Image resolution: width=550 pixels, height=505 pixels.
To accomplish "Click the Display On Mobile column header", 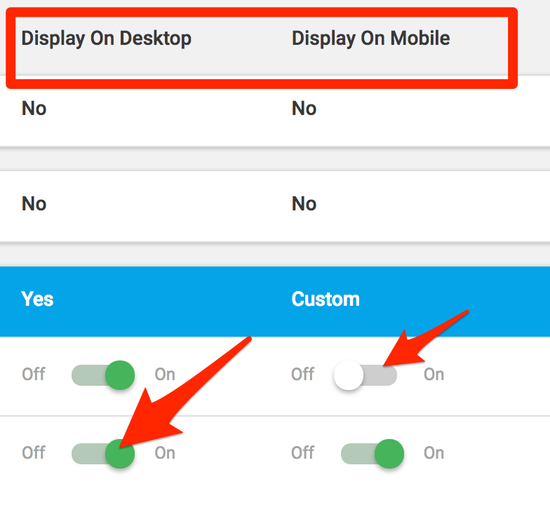I will coord(371,38).
